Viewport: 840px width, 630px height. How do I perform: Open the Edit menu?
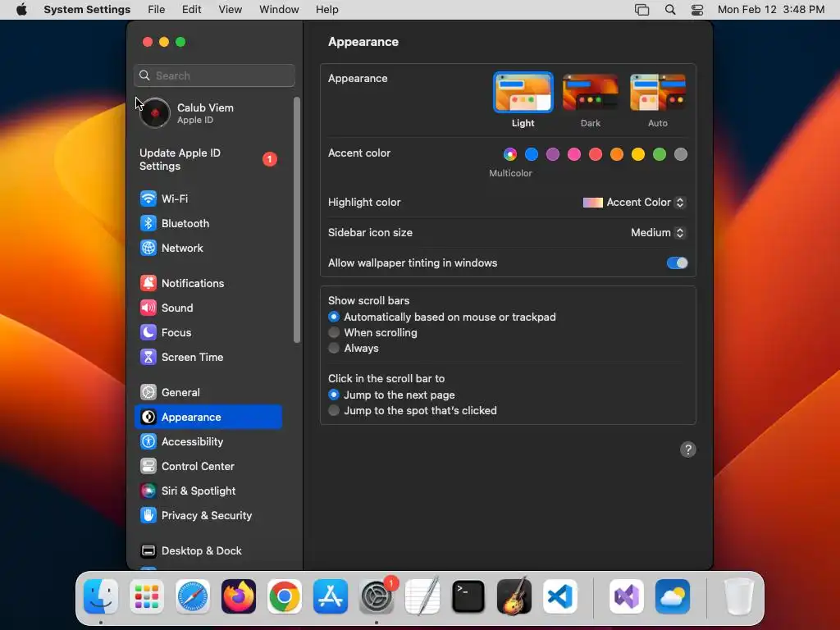[x=192, y=10]
